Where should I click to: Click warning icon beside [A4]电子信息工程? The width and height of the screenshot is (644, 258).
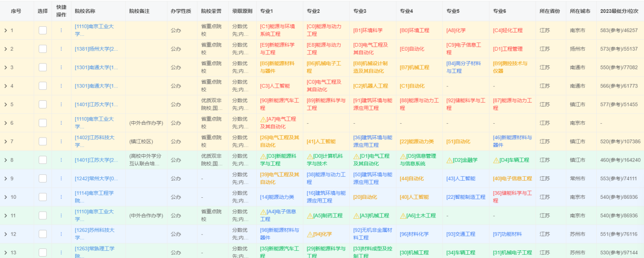pos(263,212)
